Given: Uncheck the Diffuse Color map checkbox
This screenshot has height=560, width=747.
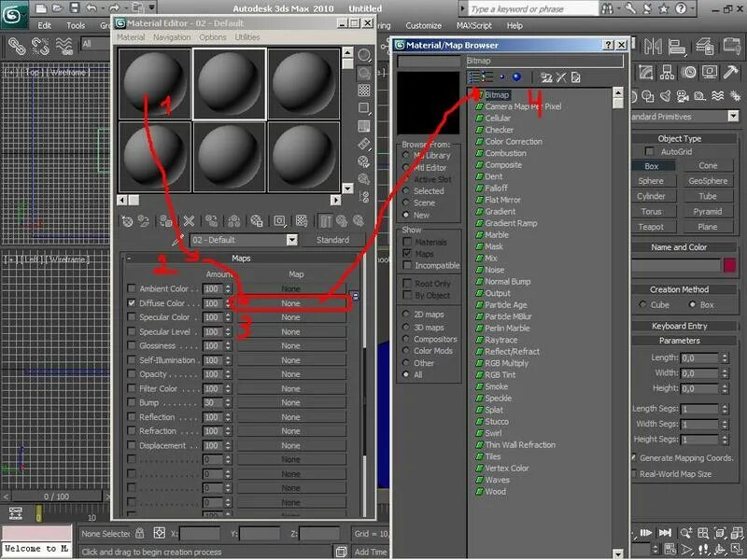Looking at the screenshot, I should (132, 302).
